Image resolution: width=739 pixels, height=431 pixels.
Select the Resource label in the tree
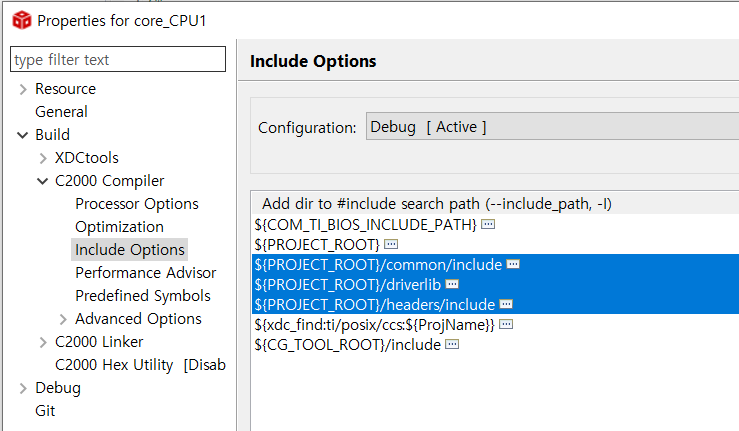[66, 89]
